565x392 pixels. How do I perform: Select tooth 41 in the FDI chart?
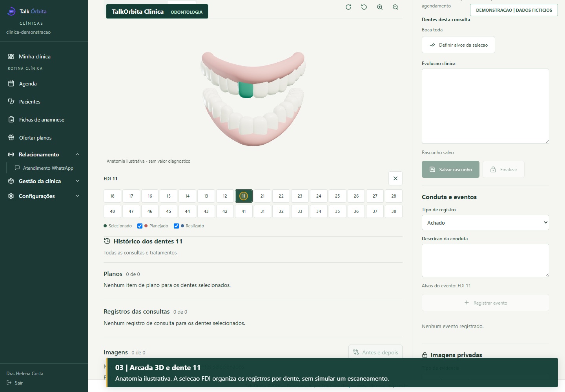coord(244,211)
